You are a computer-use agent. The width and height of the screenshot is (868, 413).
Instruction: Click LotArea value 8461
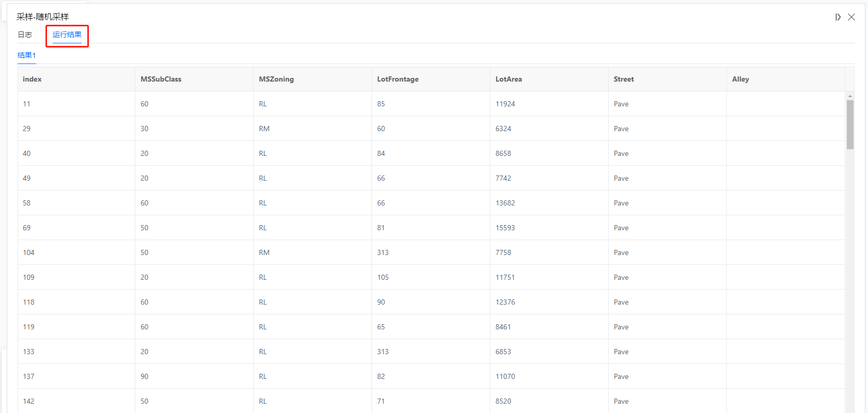[x=503, y=327]
